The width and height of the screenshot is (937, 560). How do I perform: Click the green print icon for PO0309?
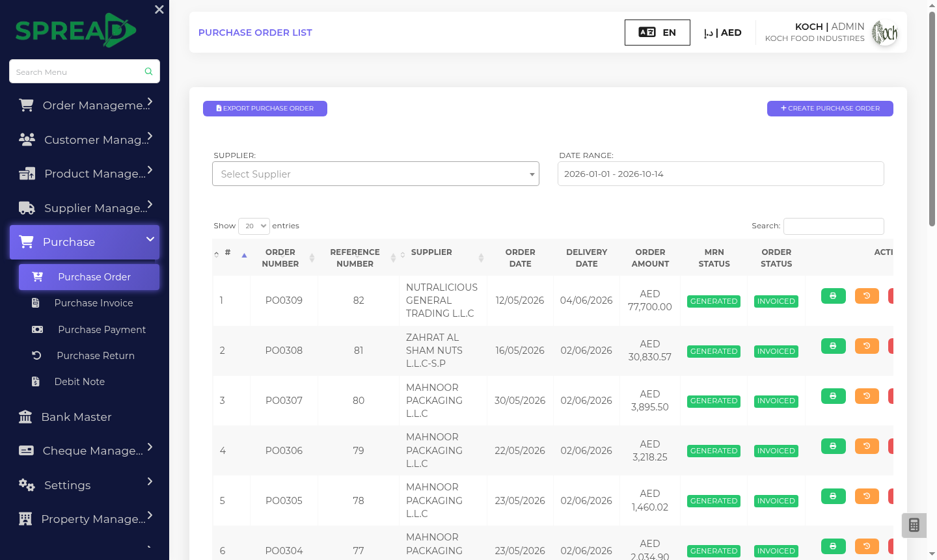point(833,296)
